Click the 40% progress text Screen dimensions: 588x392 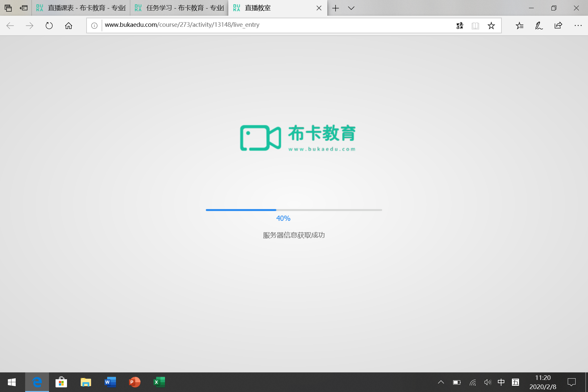click(x=283, y=218)
